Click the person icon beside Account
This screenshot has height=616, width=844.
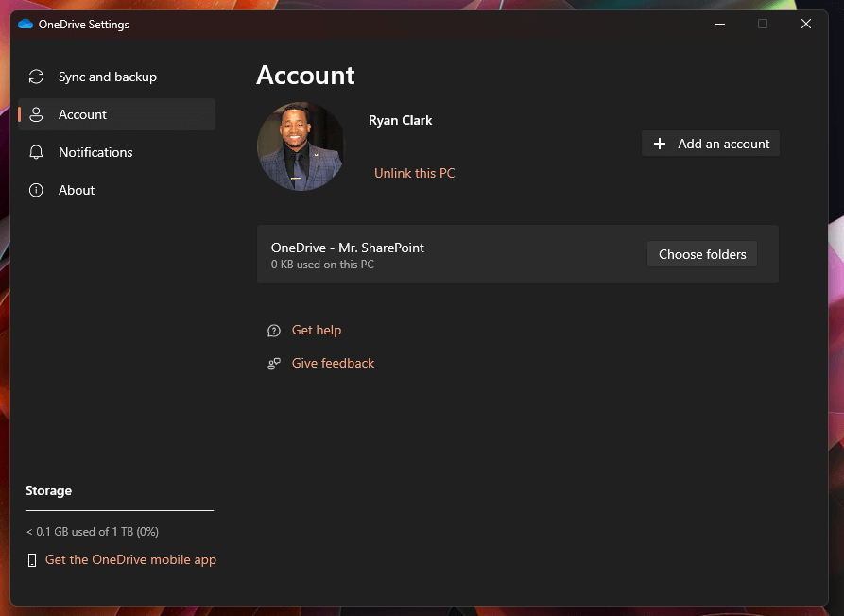pos(36,114)
